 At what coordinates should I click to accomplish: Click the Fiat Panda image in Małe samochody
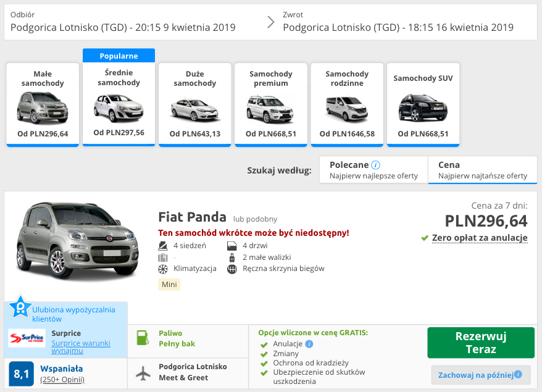tap(43, 108)
